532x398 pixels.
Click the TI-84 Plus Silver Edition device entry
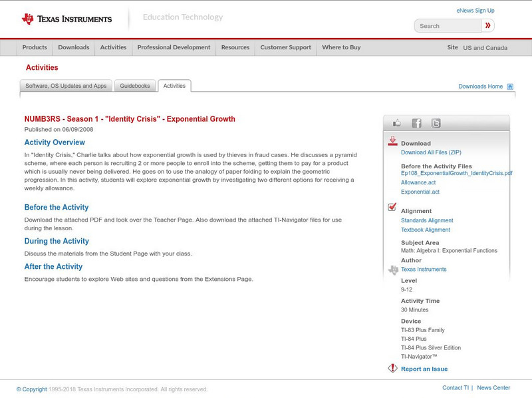coord(431,347)
